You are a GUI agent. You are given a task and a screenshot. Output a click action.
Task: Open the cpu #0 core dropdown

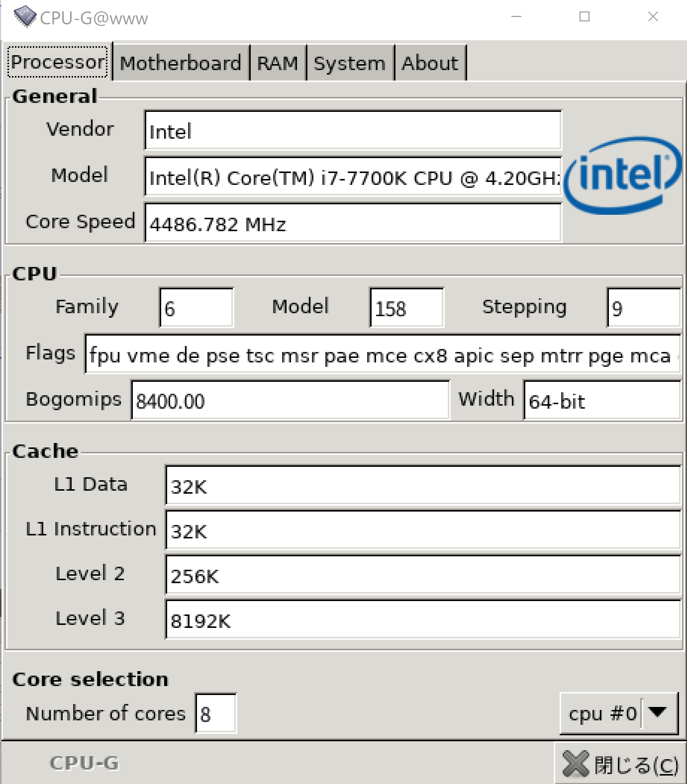click(619, 713)
